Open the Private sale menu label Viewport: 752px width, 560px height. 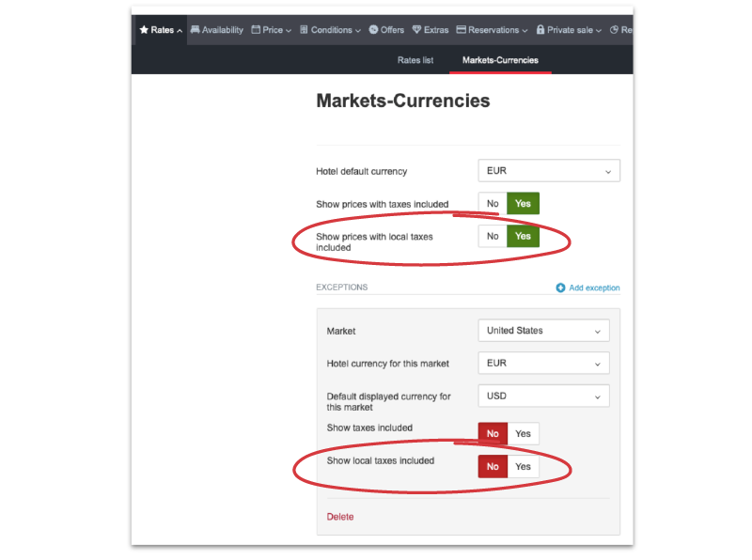click(x=570, y=30)
